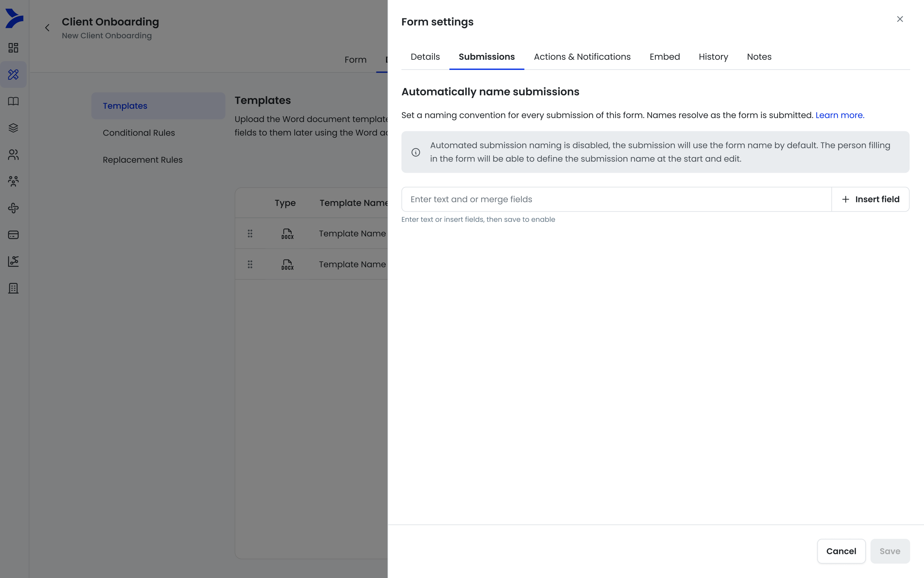Click the drag handle of the first template row
924x578 pixels.
250,233
